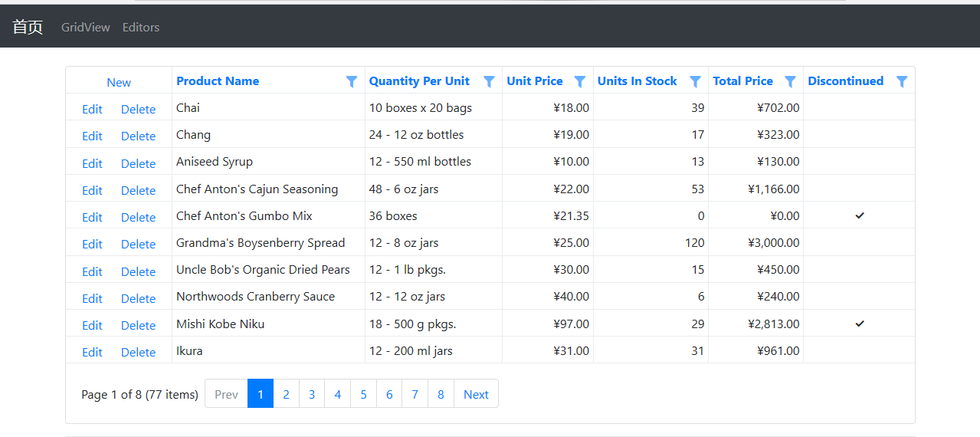
Task: Click Discontinued checkmark for Mishi Kobe Niku
Action: 859,324
